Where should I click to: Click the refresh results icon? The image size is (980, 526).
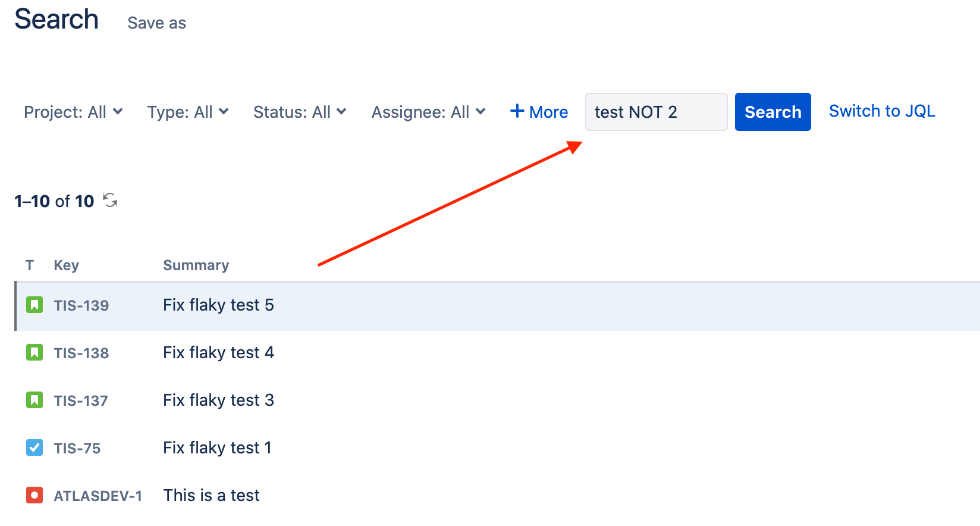pos(110,201)
